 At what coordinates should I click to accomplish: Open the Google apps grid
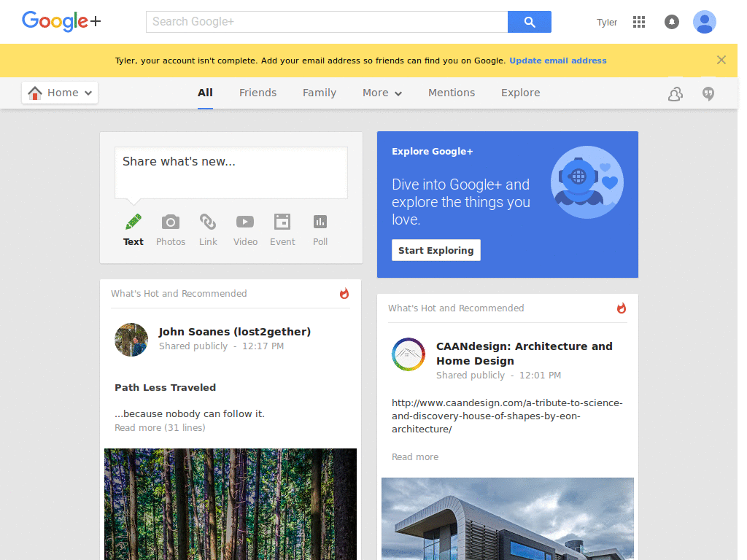pos(639,22)
